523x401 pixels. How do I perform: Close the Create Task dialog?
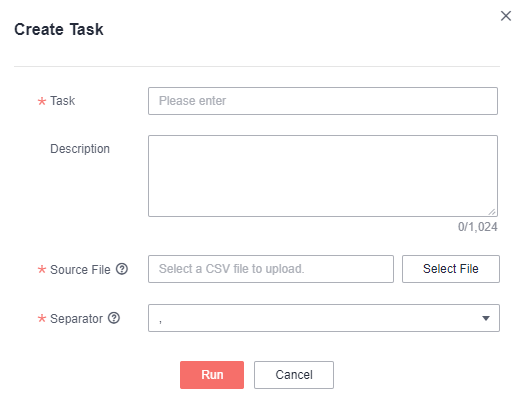pyautogui.click(x=506, y=16)
